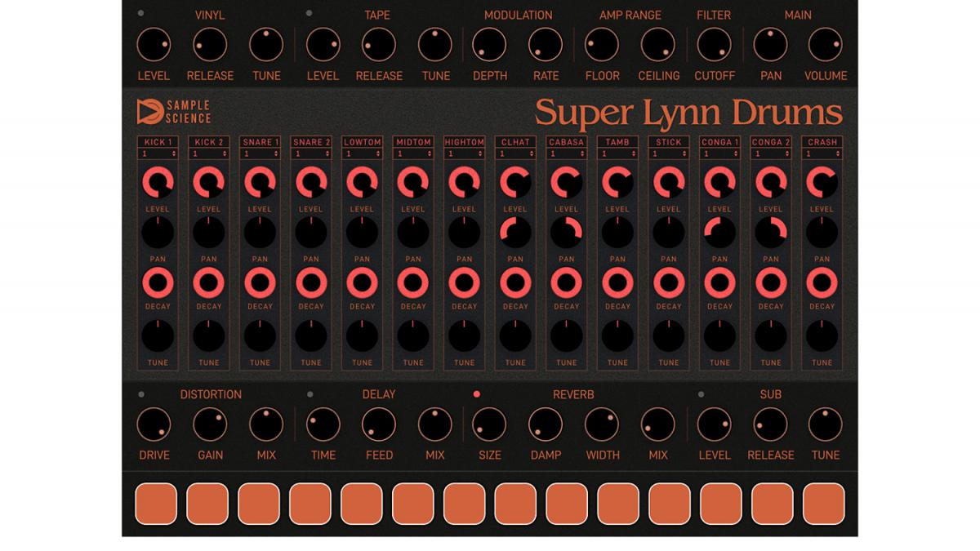This screenshot has width=980, height=551.
Task: Trigger the drum pad under KICK 1
Action: (156, 504)
